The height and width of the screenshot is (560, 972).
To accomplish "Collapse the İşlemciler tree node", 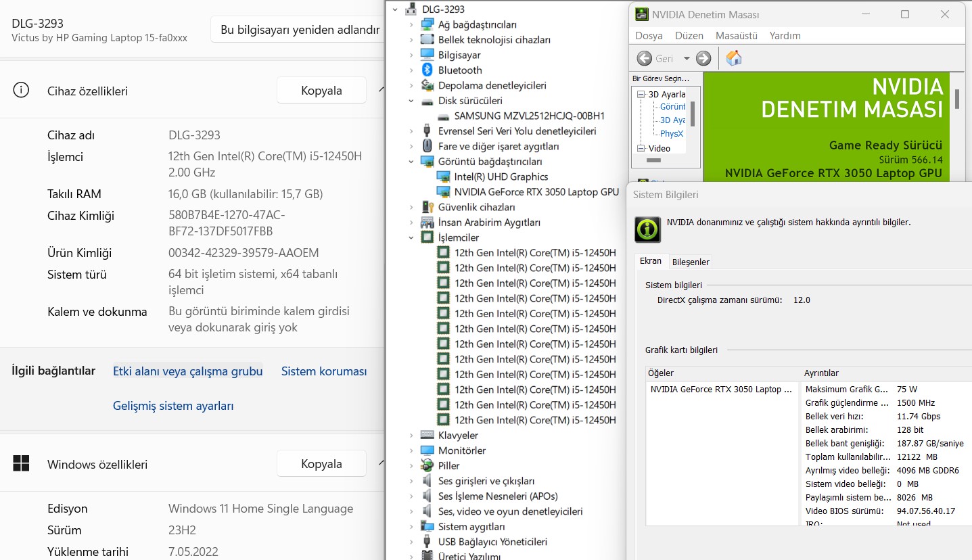I will [411, 237].
